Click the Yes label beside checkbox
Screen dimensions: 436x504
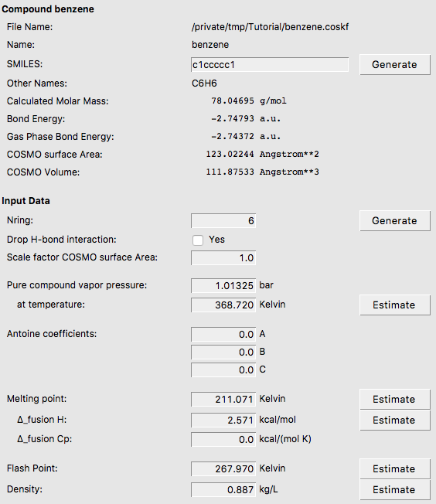(x=216, y=240)
